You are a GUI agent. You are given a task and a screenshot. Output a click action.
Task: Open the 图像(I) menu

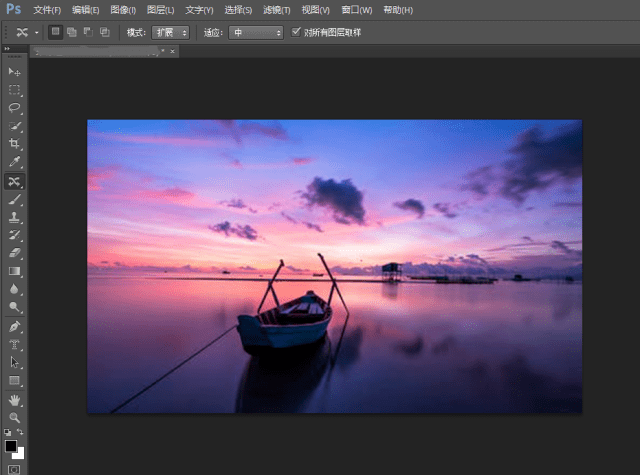pyautogui.click(x=123, y=10)
